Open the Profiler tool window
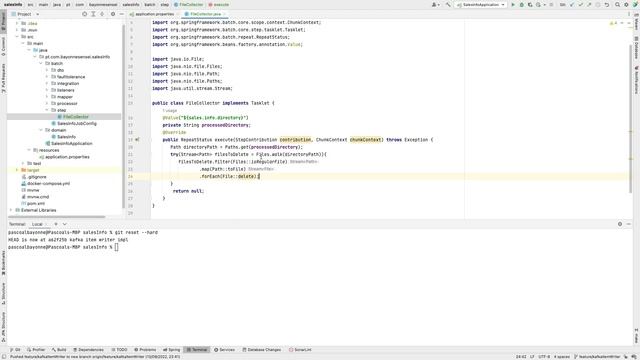 point(36,350)
